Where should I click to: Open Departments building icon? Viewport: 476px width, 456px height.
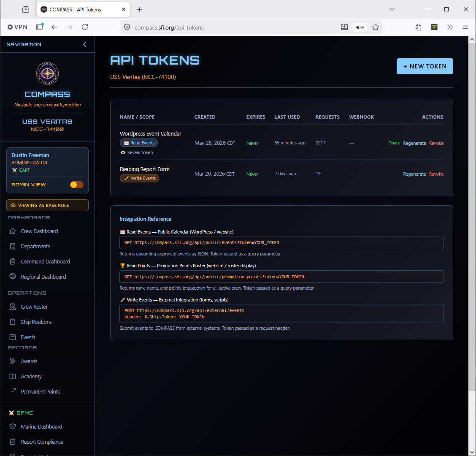click(12, 247)
